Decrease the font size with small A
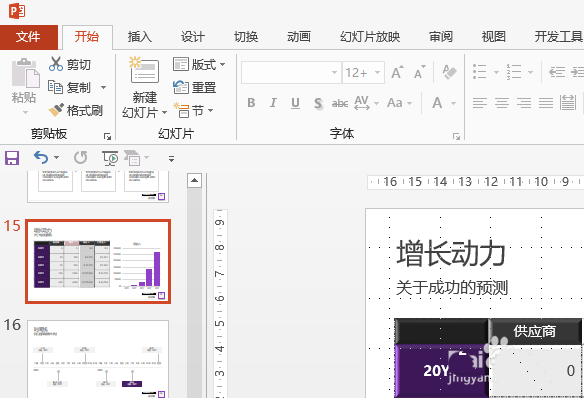The width and height of the screenshot is (584, 398). (x=420, y=72)
